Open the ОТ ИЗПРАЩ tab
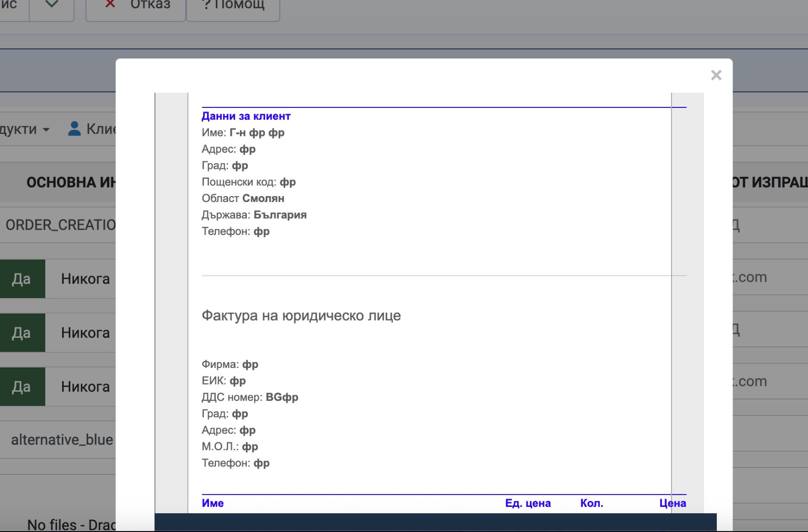This screenshot has width=808, height=532. (770, 182)
